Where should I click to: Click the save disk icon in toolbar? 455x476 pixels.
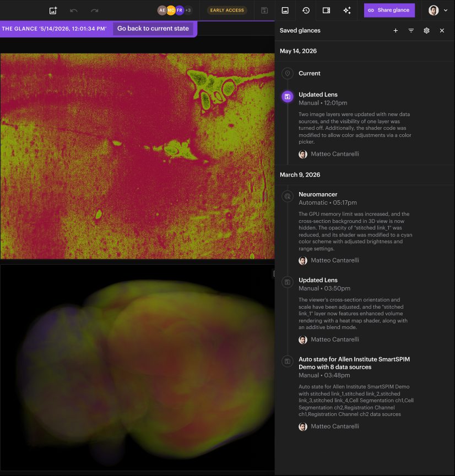[264, 10]
